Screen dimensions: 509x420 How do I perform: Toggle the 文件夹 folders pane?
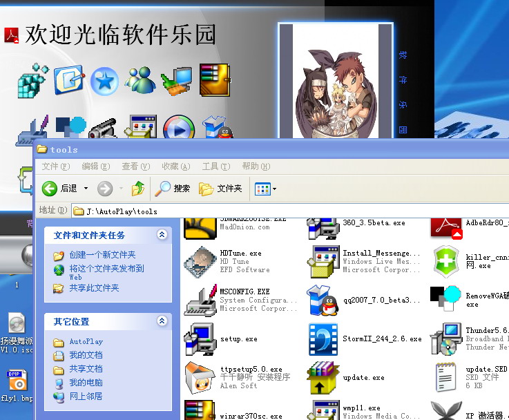220,189
